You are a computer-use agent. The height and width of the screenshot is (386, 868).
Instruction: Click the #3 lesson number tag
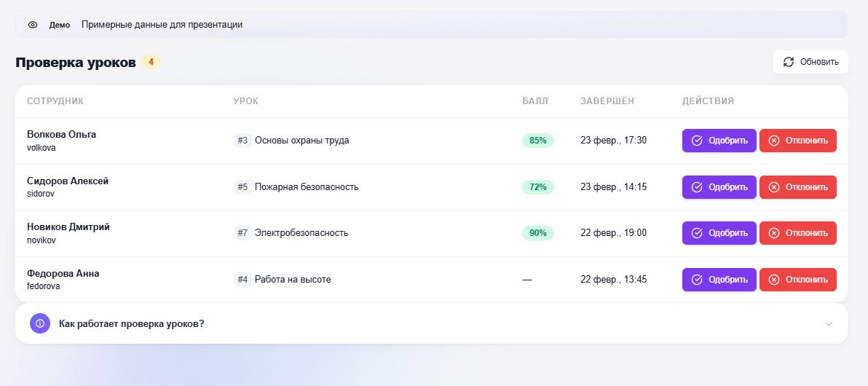[242, 141]
